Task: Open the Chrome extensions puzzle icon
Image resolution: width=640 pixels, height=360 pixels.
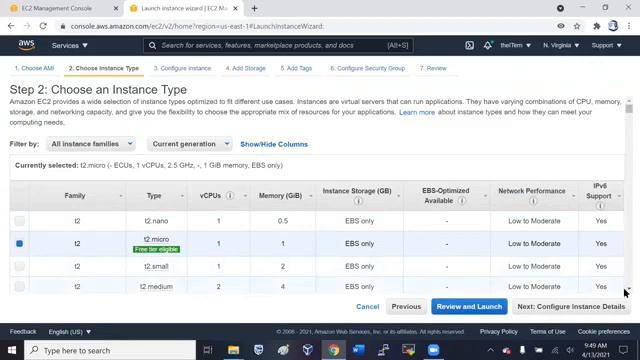Action: 596,26
